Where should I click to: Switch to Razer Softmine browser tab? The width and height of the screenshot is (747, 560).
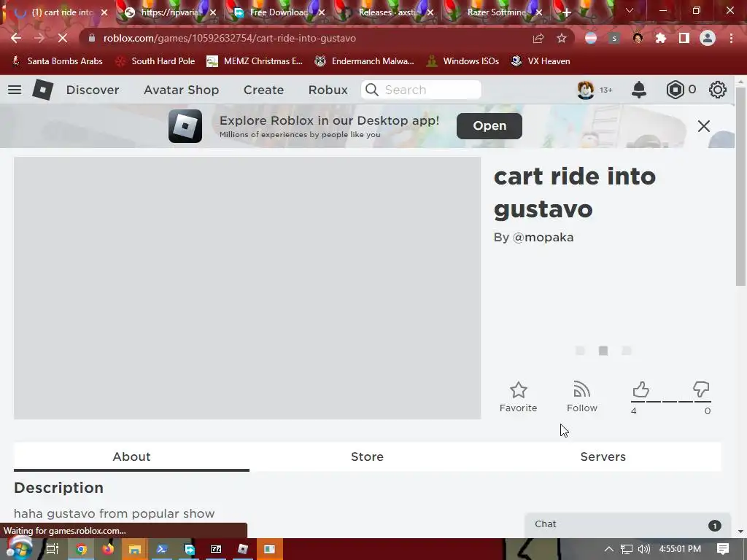point(496,12)
